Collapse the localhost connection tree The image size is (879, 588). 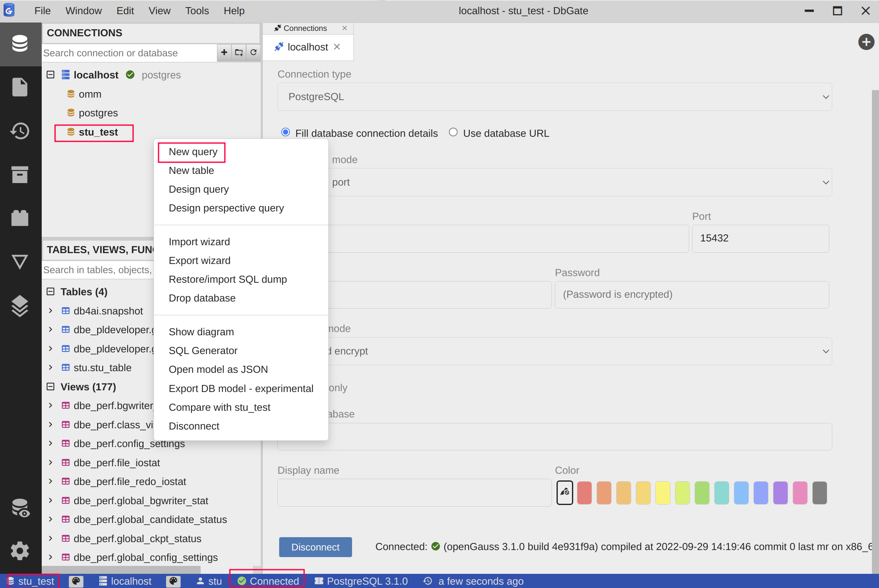50,75
